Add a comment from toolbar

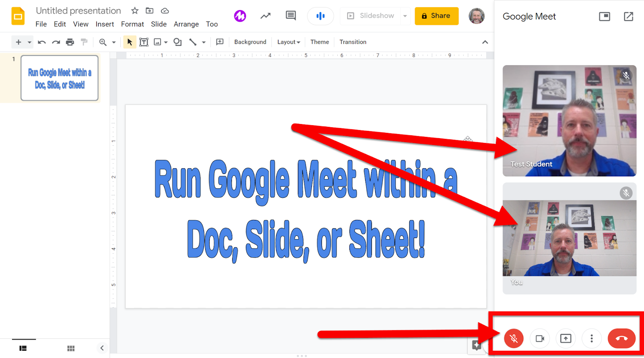point(220,42)
